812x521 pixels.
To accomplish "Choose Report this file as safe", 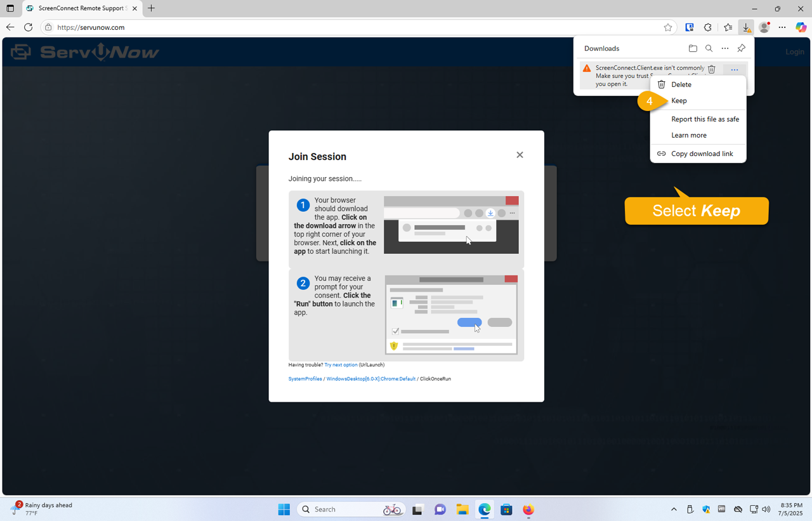I will pos(698,119).
